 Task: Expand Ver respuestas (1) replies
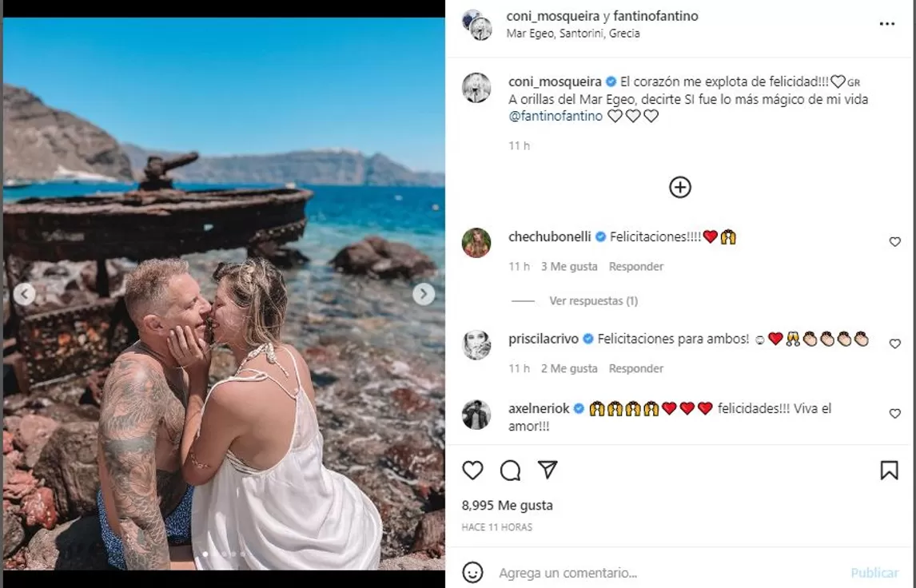click(x=593, y=301)
